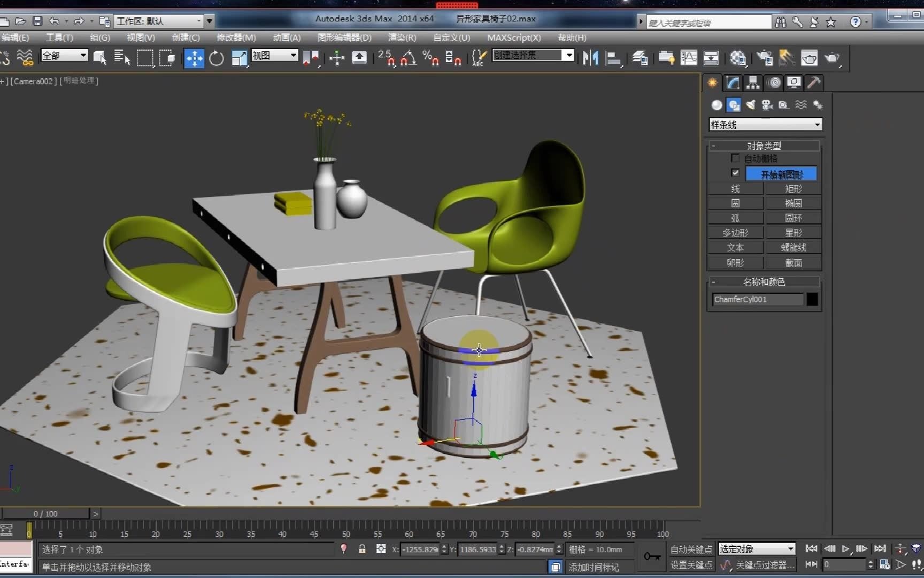924x578 pixels.
Task: Switch to the Geometry category icon
Action: 717,105
